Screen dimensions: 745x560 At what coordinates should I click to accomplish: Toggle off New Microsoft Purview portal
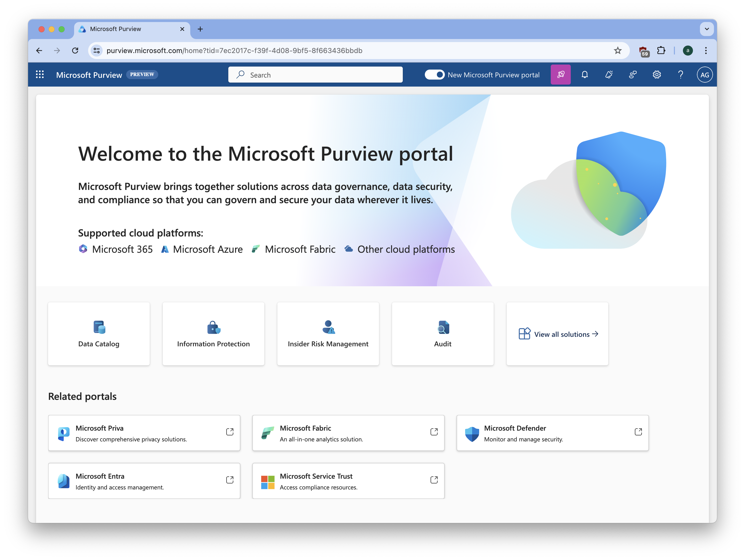435,75
